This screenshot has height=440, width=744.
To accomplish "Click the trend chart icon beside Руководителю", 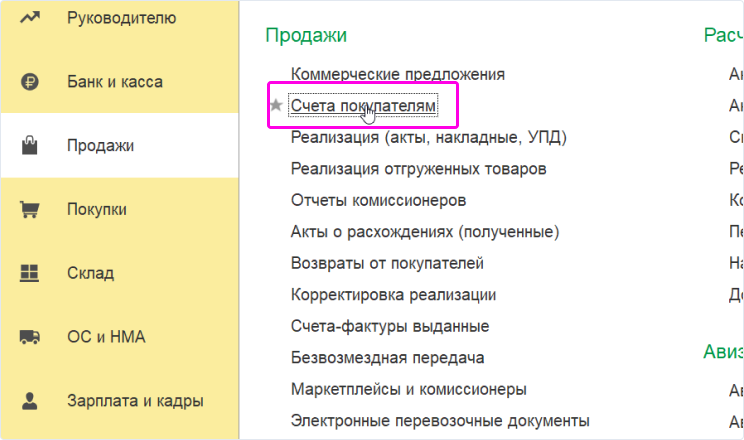I will pos(29,18).
